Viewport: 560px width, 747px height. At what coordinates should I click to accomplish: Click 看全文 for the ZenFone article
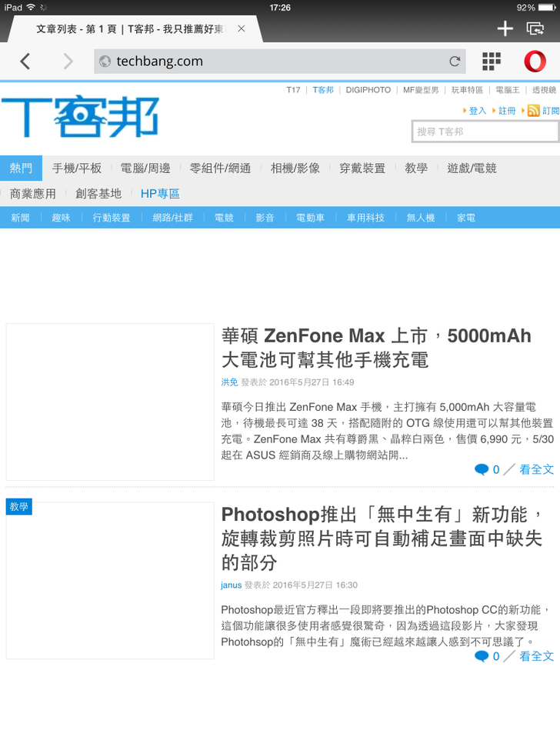(537, 470)
